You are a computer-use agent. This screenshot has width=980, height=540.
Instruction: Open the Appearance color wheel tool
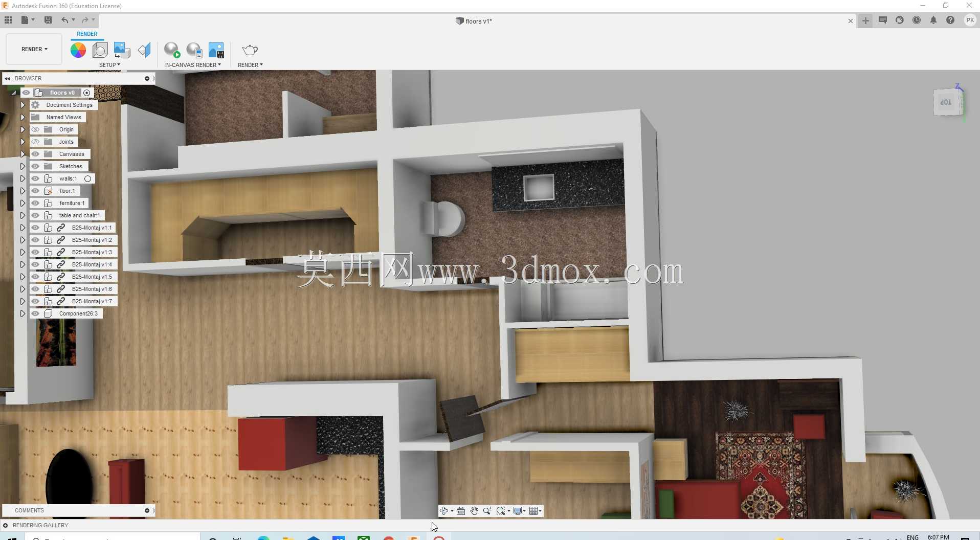pyautogui.click(x=78, y=50)
